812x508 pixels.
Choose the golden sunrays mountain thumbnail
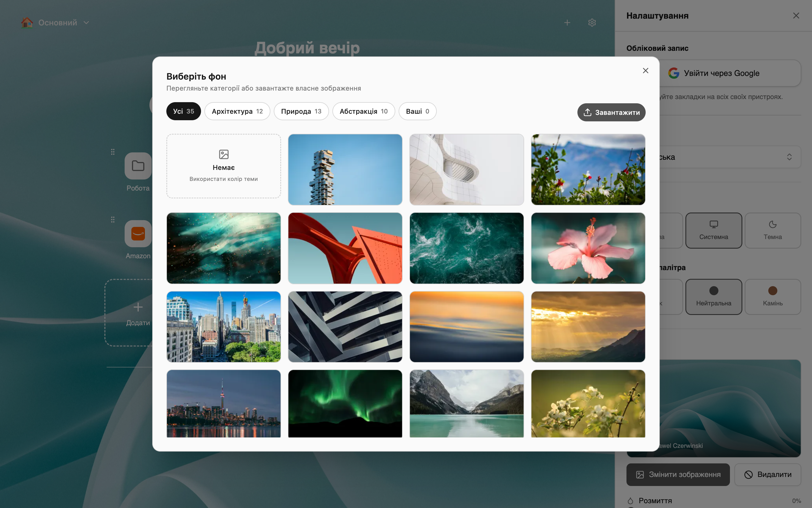(x=588, y=327)
